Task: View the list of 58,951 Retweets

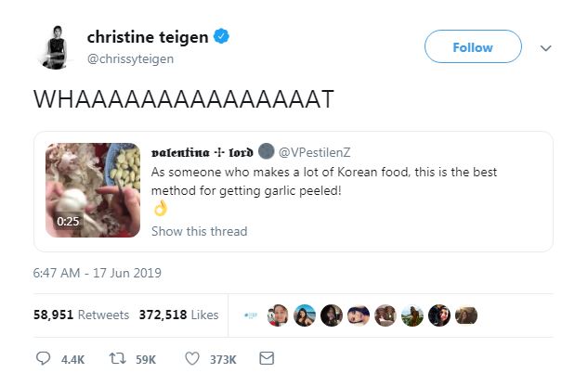Action: pos(82,315)
